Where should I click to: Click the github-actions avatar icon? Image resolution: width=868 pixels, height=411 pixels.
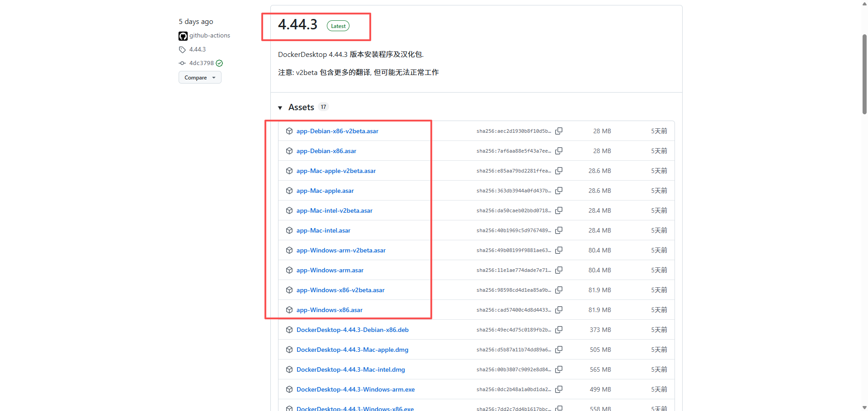click(183, 36)
